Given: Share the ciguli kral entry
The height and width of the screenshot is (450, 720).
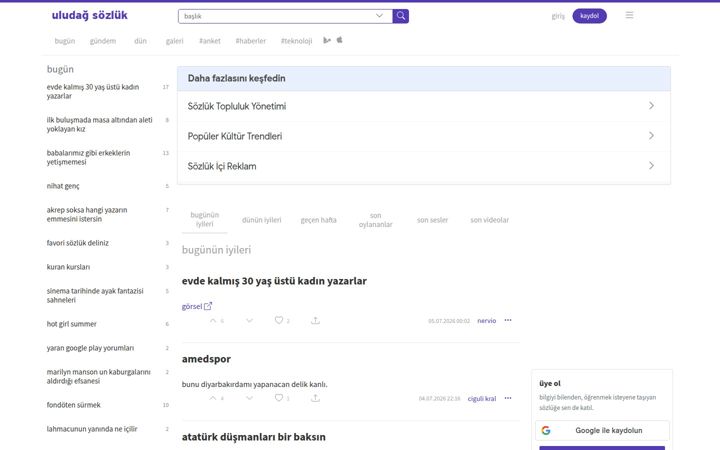Looking at the screenshot, I should (x=315, y=398).
